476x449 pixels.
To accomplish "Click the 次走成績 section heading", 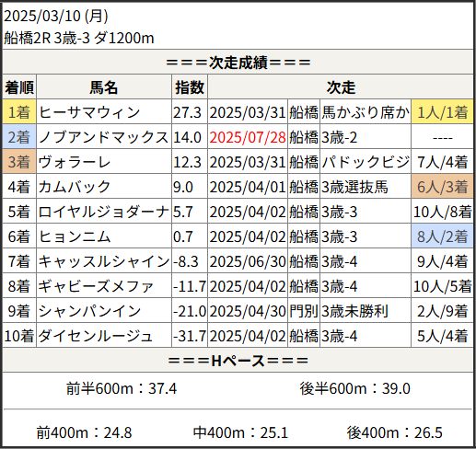I will tap(238, 63).
